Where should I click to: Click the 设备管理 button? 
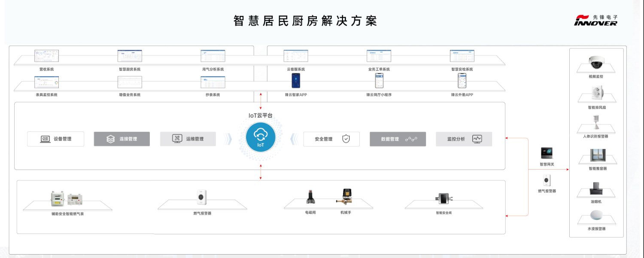[56, 139]
